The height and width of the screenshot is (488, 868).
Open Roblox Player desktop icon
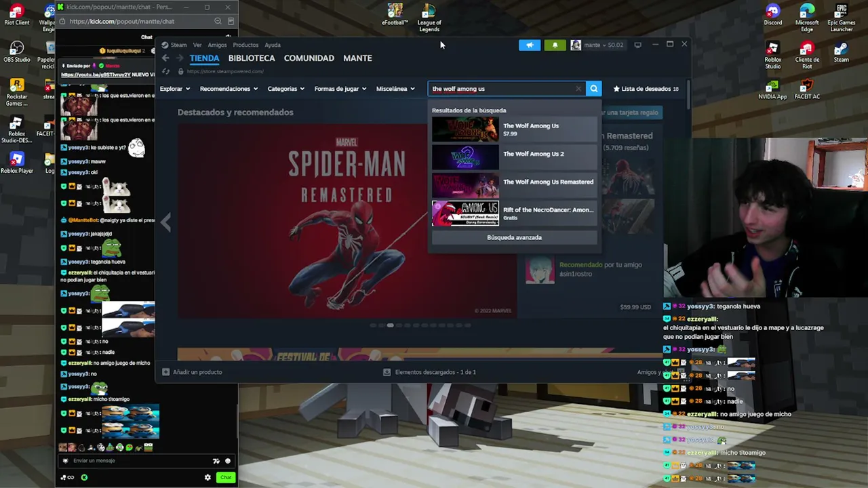point(17,163)
